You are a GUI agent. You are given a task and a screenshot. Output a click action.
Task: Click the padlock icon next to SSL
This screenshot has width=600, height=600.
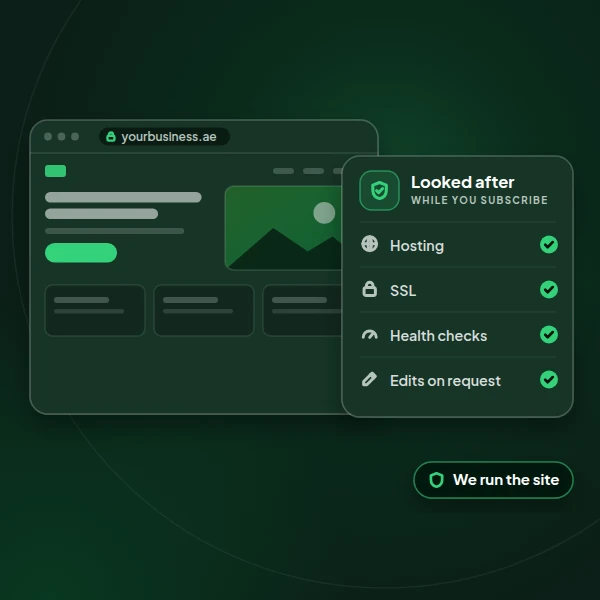point(369,289)
